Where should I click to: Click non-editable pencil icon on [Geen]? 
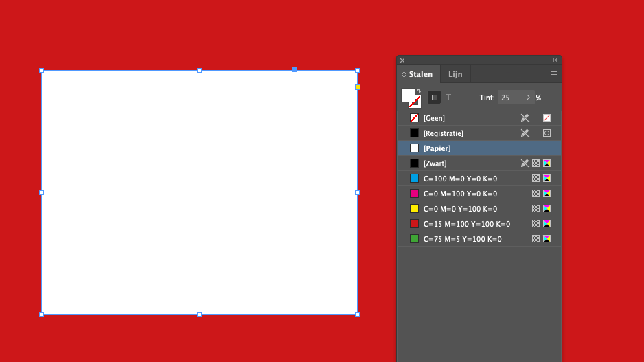point(525,118)
